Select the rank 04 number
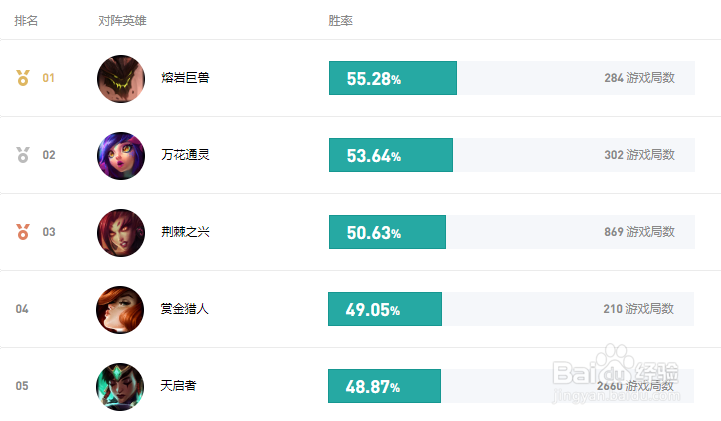The height and width of the screenshot is (421, 721). pos(22,309)
